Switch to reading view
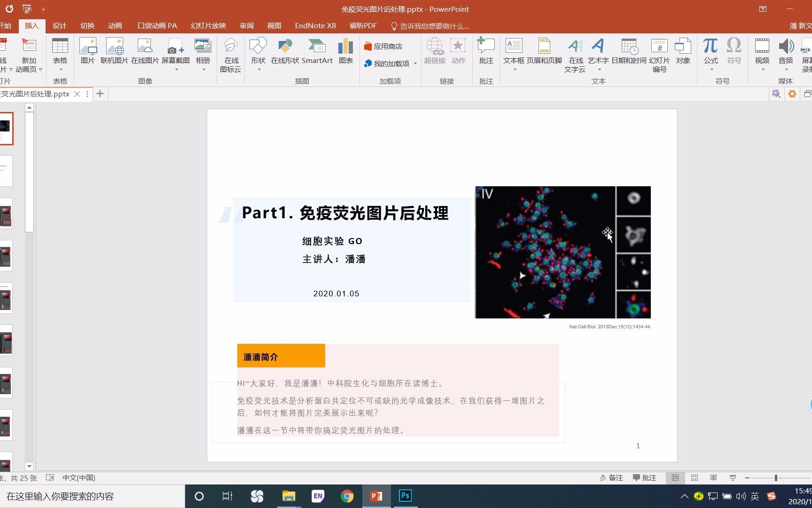812x508 pixels. [713, 478]
